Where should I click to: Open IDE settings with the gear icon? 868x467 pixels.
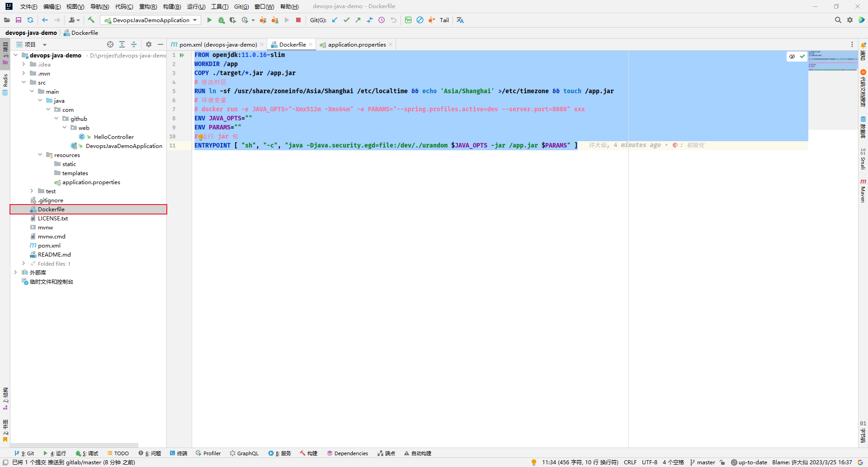coord(850,20)
